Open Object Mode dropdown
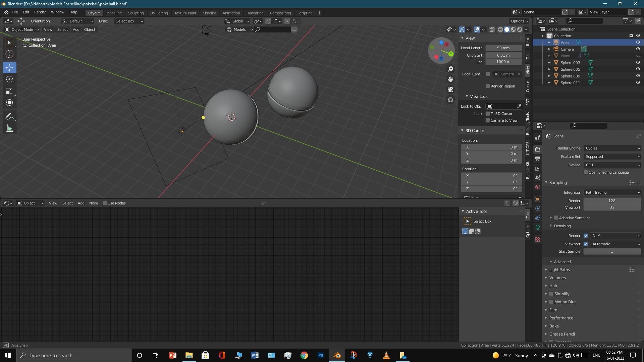This screenshot has height=362, width=644. [x=21, y=29]
